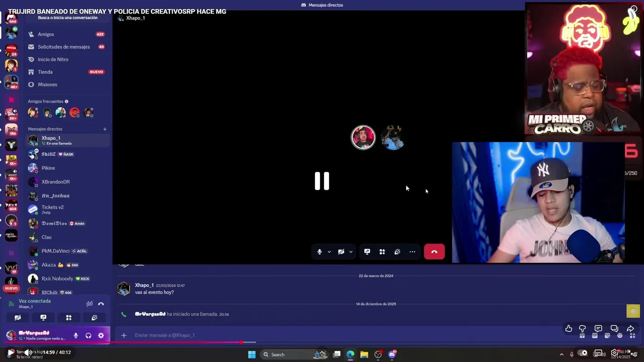
Task: Open soundboard from the voice connected panel
Action: (94, 318)
